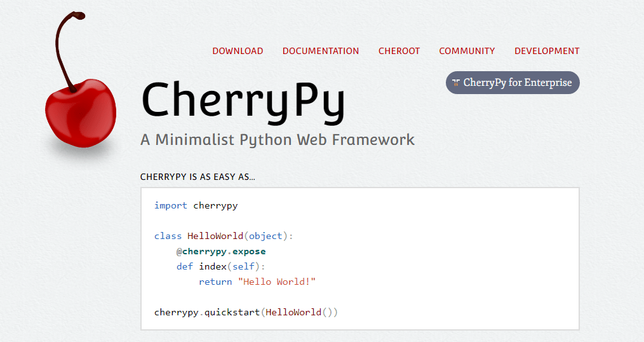The height and width of the screenshot is (342, 644).
Task: Go to the CHEROOT page
Action: pyautogui.click(x=399, y=51)
